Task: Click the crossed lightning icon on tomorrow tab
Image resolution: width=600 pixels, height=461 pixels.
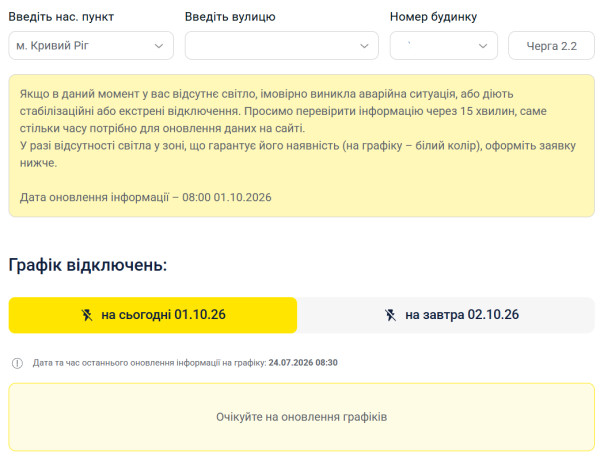Action: [x=390, y=315]
